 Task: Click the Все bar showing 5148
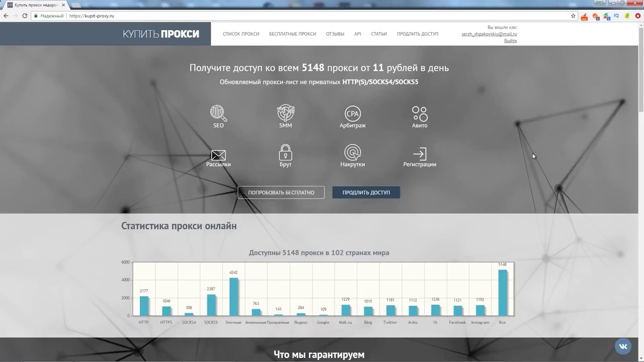click(503, 293)
